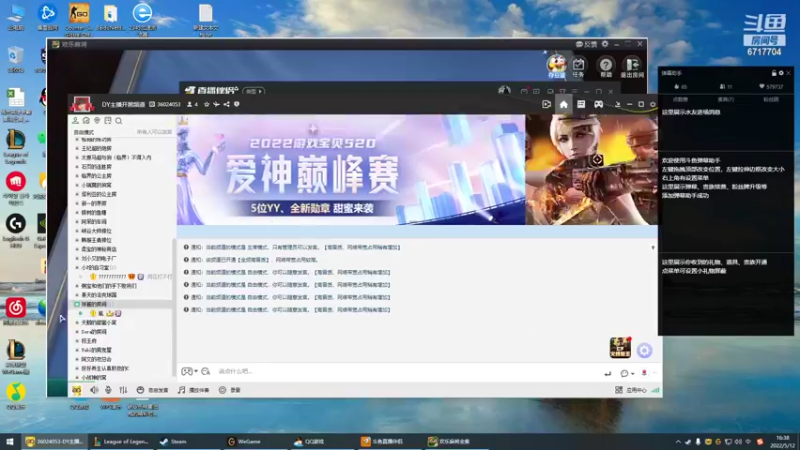Favorite the channel with the star icon
The height and width of the screenshot is (450, 800).
(207, 104)
